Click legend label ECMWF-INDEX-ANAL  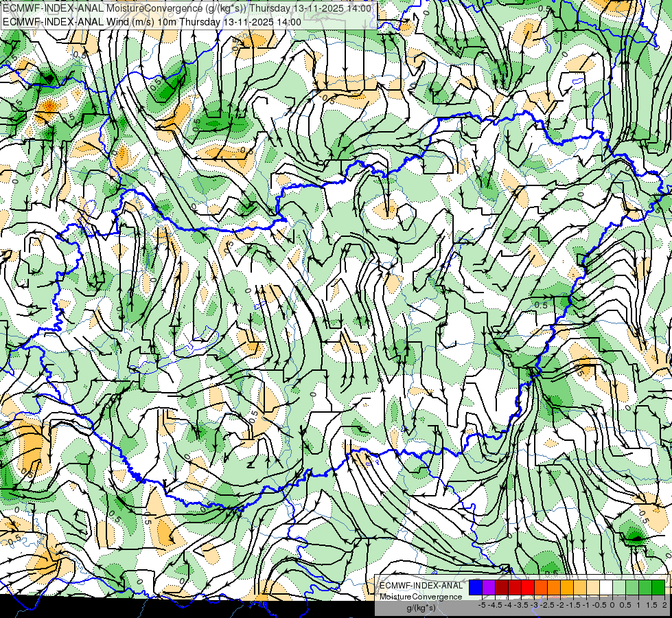click(x=421, y=586)
